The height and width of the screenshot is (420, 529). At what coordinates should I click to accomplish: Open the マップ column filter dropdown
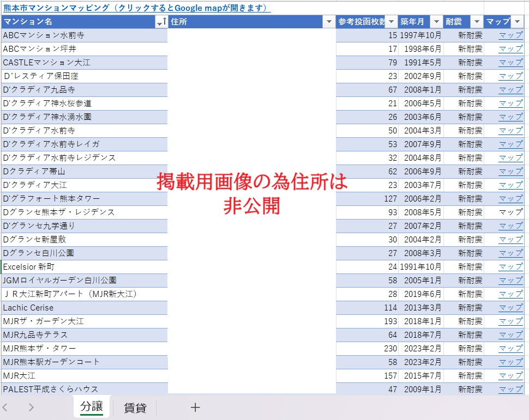tap(518, 22)
